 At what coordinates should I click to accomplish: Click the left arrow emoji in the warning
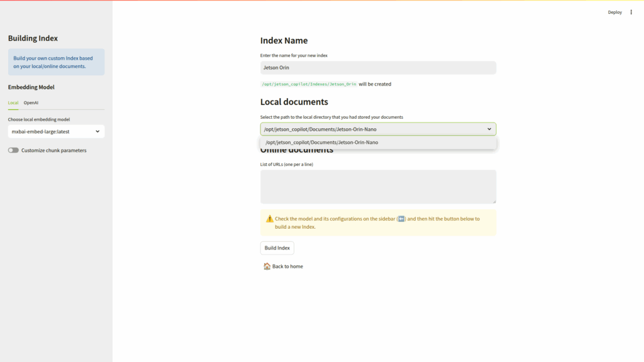tap(401, 219)
